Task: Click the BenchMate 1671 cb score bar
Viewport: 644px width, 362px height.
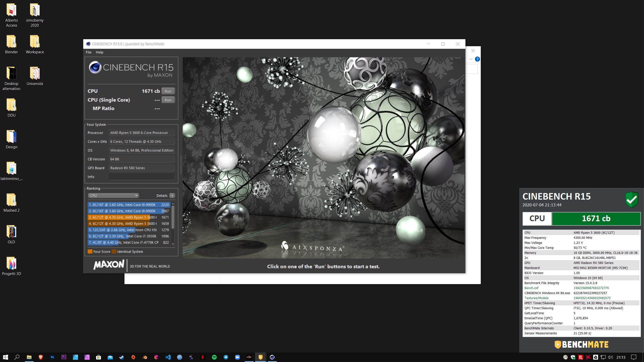Action: point(596,218)
